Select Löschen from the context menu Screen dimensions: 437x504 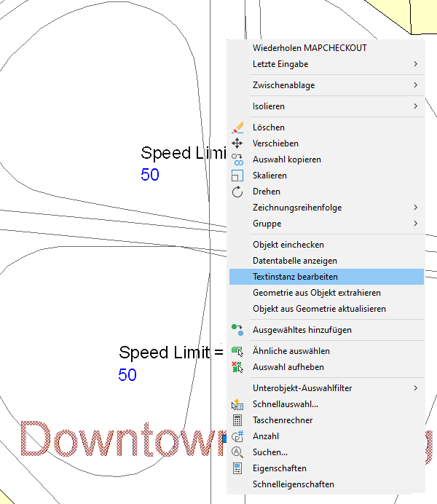(326, 127)
